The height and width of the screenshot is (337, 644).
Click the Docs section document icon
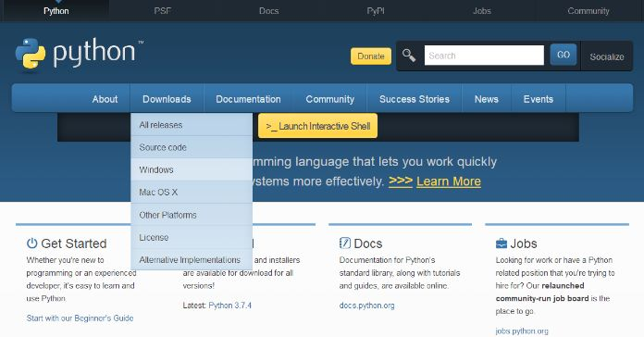[345, 243]
